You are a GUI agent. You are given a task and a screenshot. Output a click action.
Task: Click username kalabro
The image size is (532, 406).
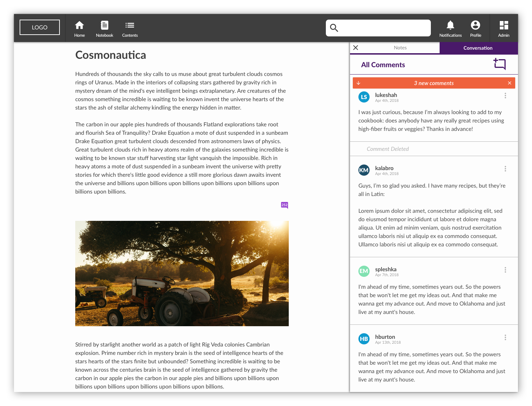click(384, 168)
